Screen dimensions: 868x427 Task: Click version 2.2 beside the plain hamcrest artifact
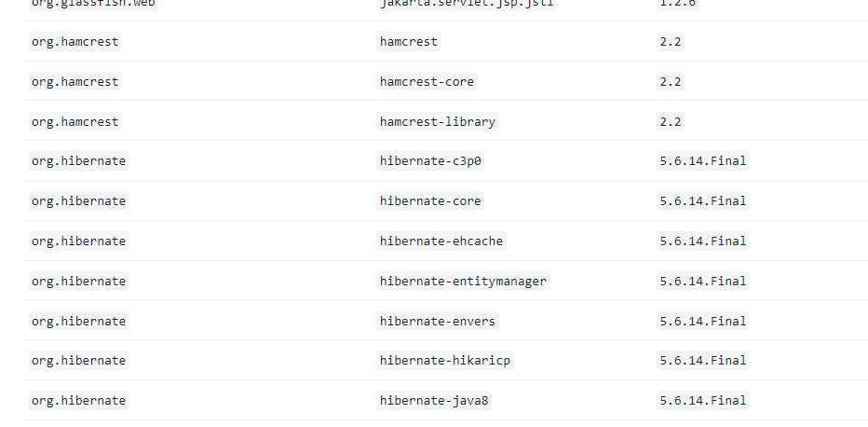point(671,42)
